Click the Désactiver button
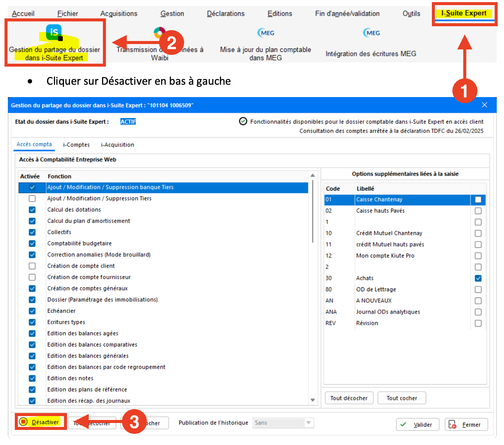The width and height of the screenshot is (504, 445). [x=40, y=421]
